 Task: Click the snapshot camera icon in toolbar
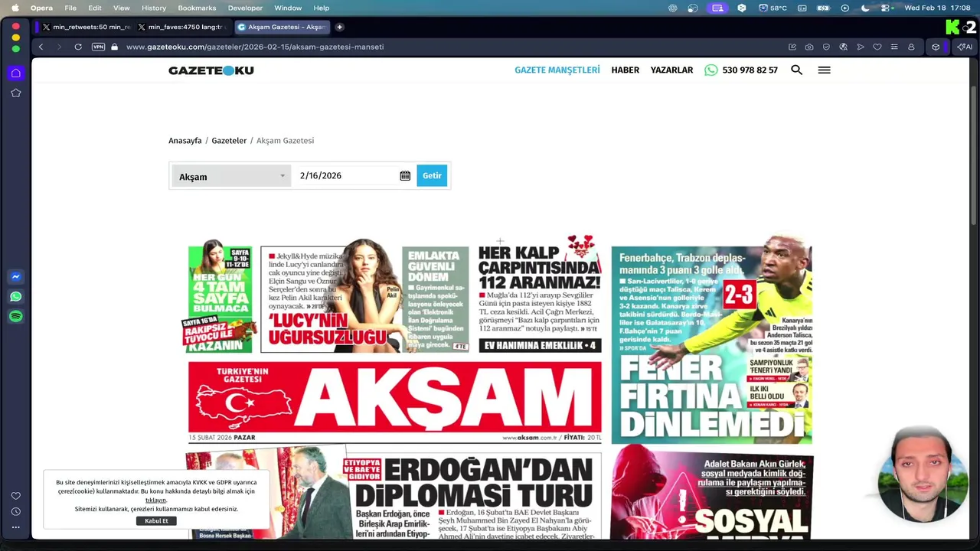pos(809,47)
